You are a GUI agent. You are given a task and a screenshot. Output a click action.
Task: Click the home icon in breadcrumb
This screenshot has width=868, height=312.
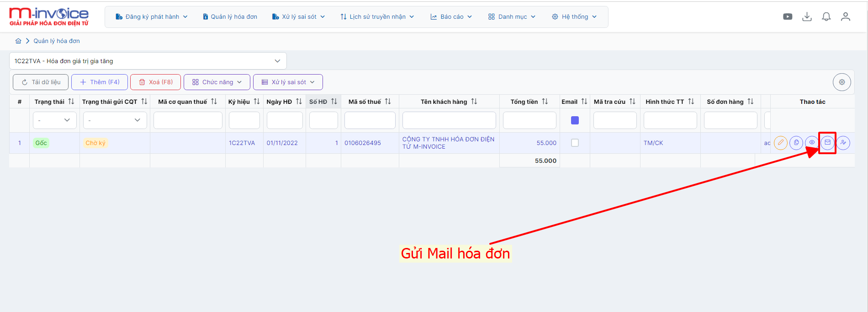pyautogui.click(x=18, y=41)
